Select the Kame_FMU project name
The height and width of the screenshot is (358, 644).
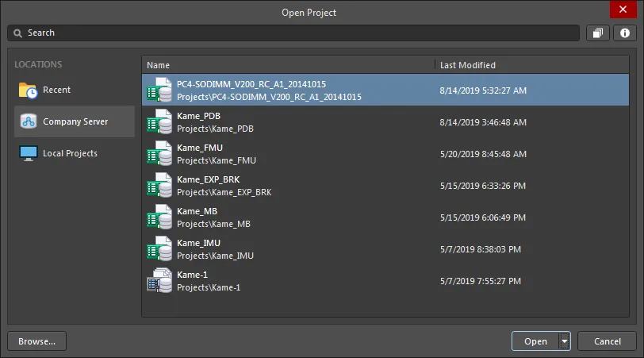coord(200,148)
